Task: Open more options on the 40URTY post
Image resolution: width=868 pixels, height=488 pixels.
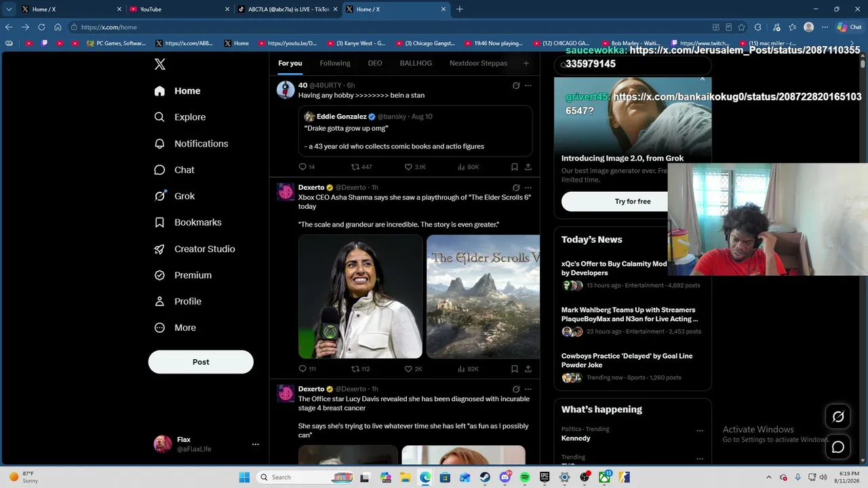Action: pyautogui.click(x=528, y=85)
